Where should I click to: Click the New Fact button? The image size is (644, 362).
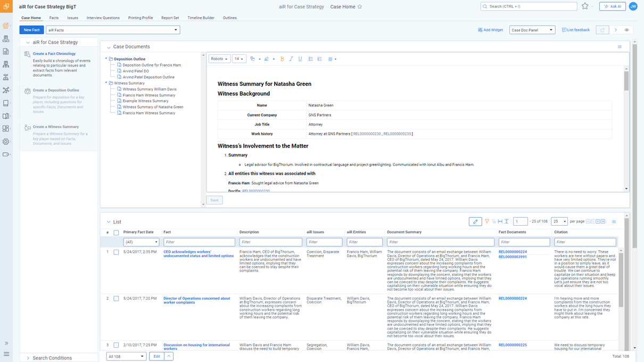coord(31,30)
